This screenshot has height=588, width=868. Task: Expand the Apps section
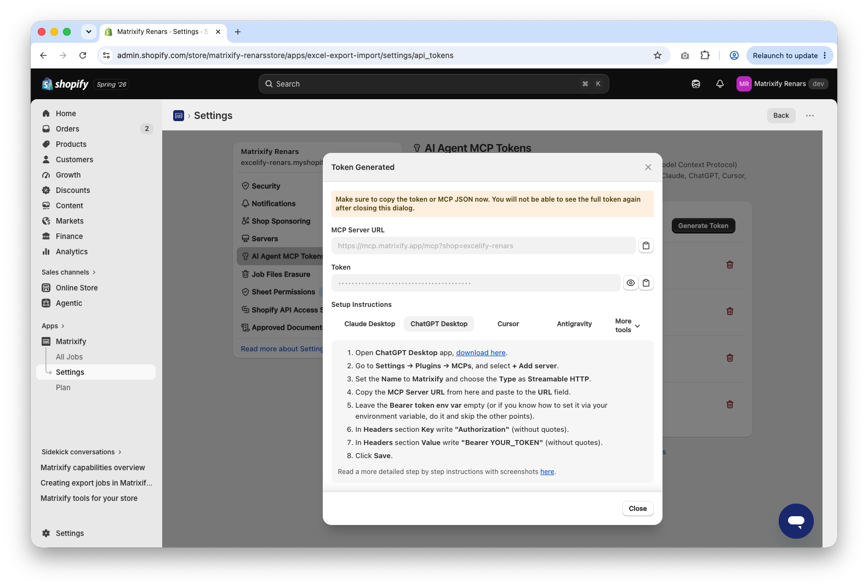pyautogui.click(x=53, y=326)
